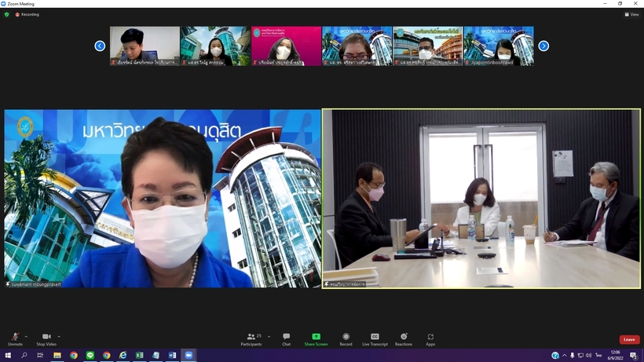Enable Live Transcript

pos(375,339)
